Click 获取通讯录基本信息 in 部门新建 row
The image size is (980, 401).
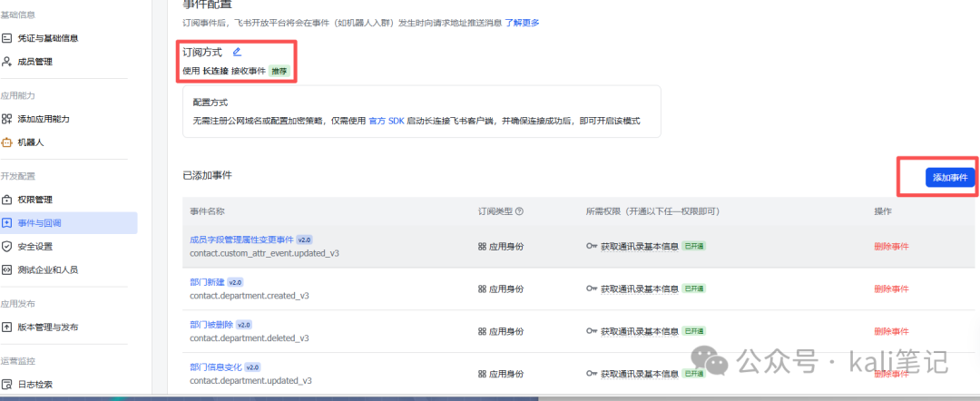coord(640,289)
